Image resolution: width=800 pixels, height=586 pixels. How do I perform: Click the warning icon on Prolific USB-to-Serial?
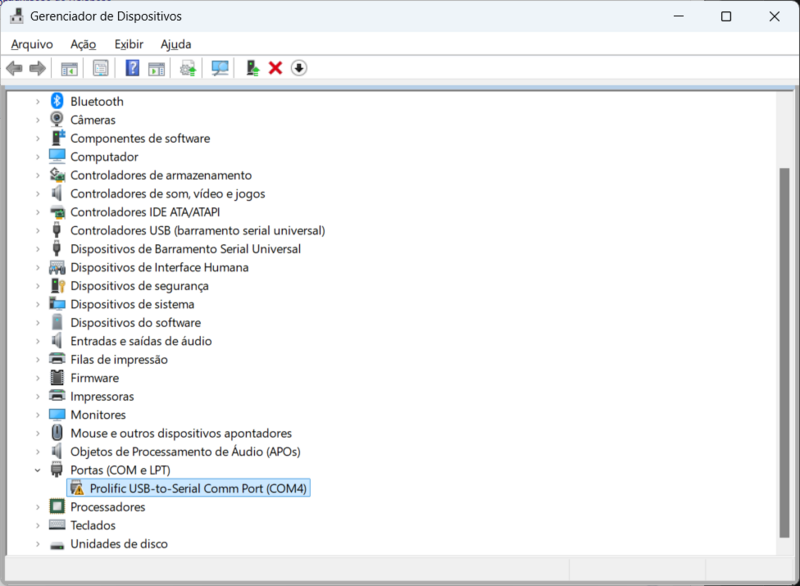77,488
